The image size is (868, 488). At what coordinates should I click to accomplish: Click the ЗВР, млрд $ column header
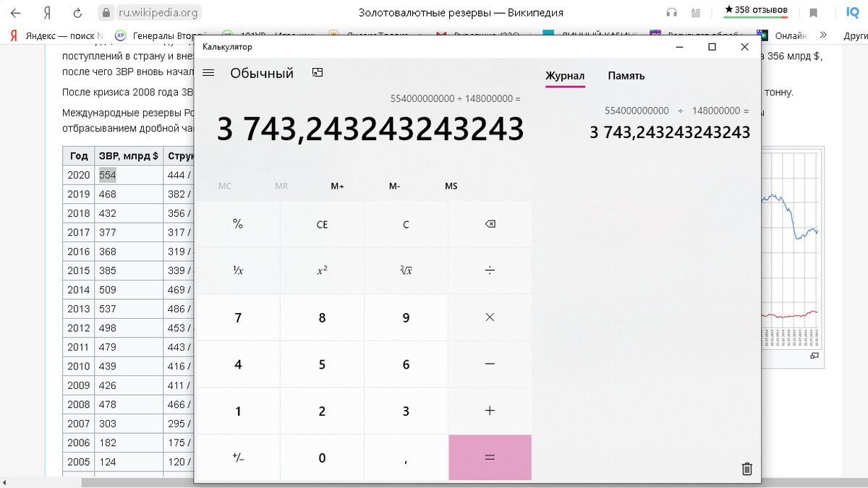129,155
